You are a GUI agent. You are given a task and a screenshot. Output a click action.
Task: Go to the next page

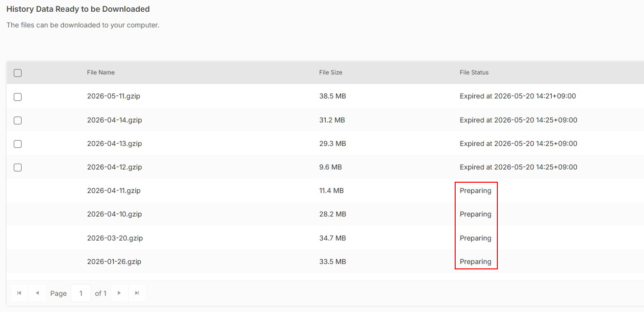[x=119, y=293]
